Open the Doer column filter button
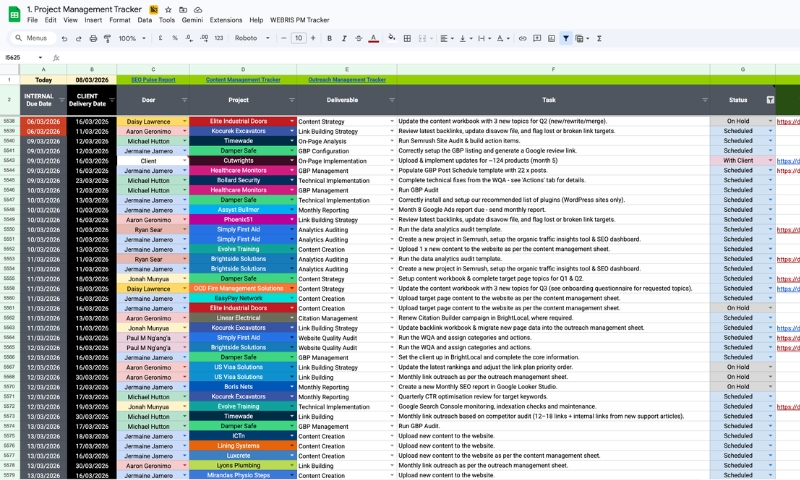 click(x=185, y=100)
